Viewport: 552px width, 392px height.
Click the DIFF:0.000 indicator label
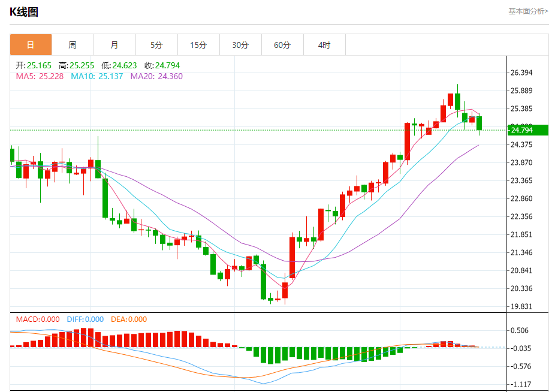85,319
